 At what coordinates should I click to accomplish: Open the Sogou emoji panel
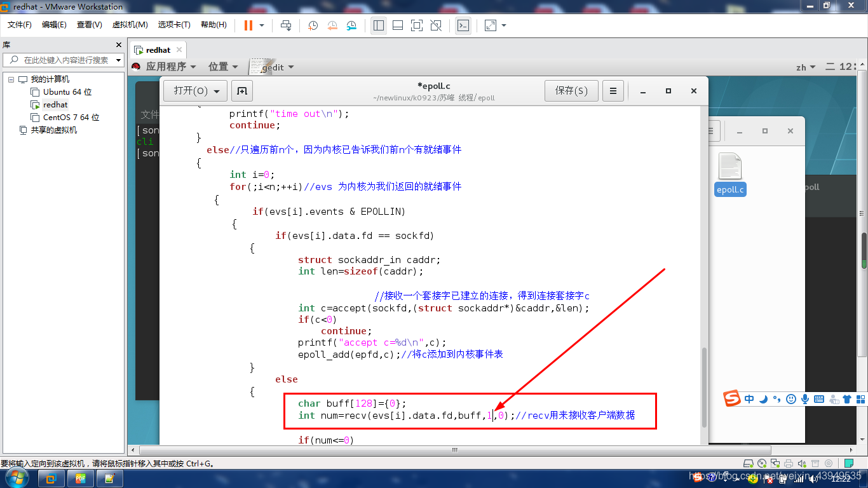[x=791, y=399]
